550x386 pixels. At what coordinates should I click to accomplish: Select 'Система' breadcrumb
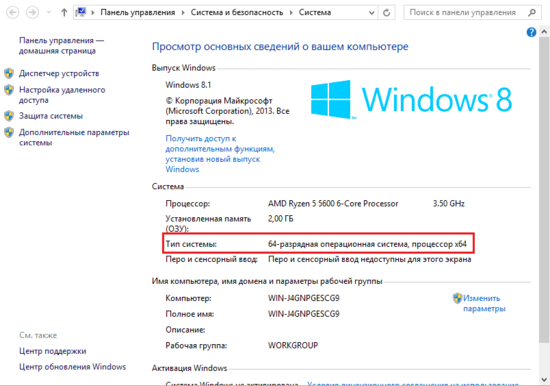[315, 12]
